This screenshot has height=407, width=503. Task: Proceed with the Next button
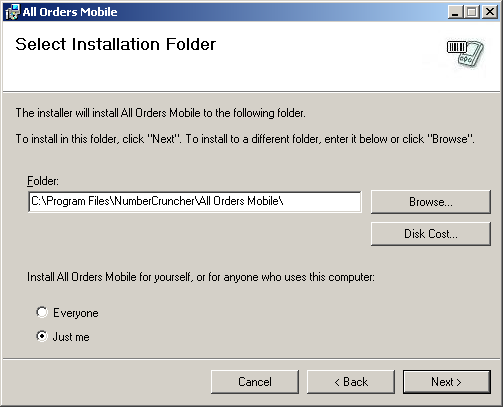[447, 382]
